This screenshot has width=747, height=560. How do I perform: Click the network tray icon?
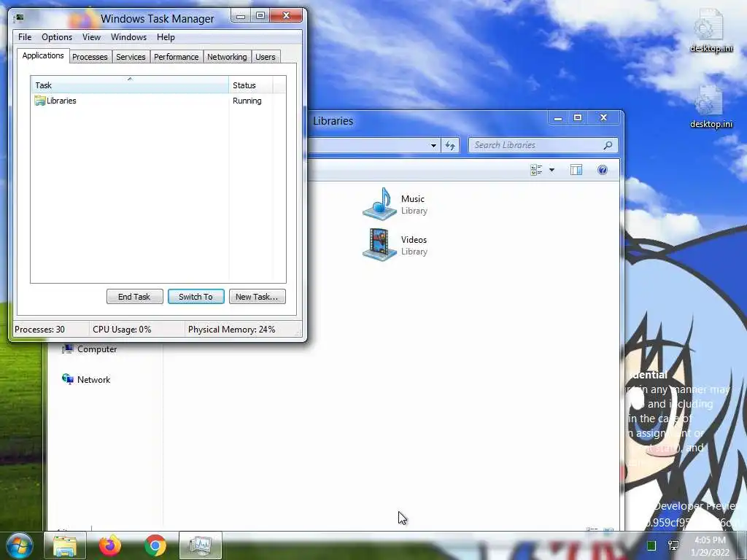pyautogui.click(x=673, y=545)
